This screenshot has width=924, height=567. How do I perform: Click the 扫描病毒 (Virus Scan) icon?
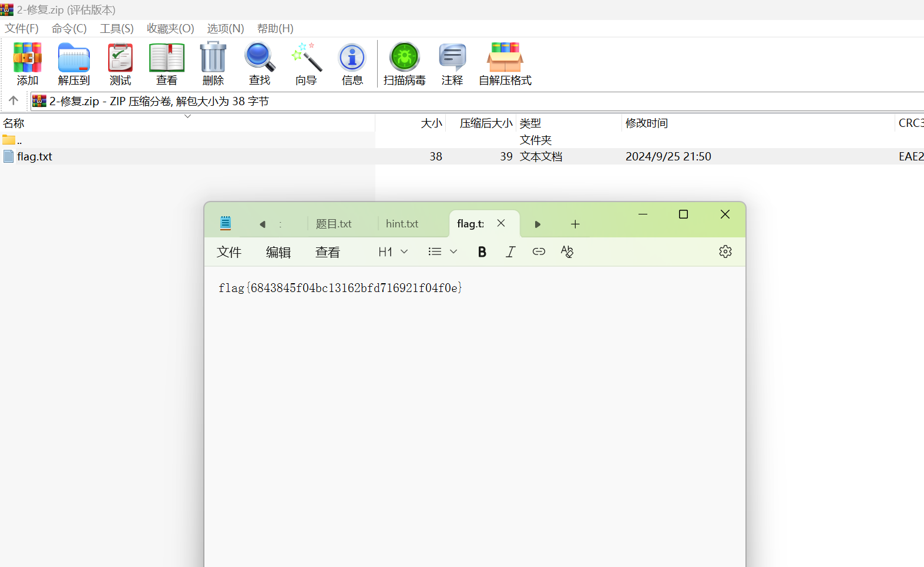[x=404, y=64]
